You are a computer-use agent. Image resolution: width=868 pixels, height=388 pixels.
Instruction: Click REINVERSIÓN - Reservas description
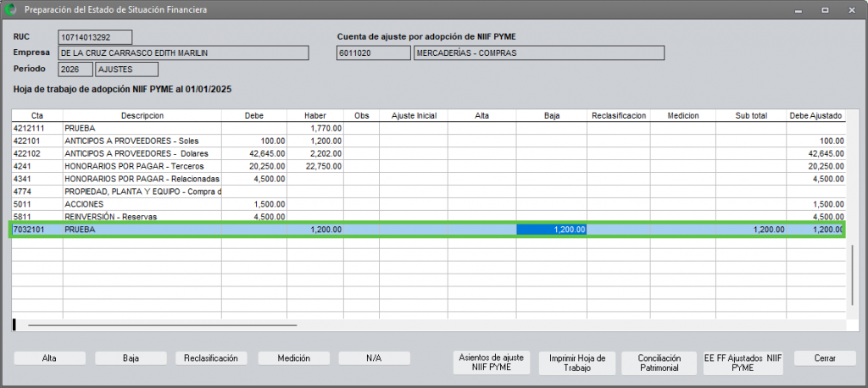tap(142, 216)
